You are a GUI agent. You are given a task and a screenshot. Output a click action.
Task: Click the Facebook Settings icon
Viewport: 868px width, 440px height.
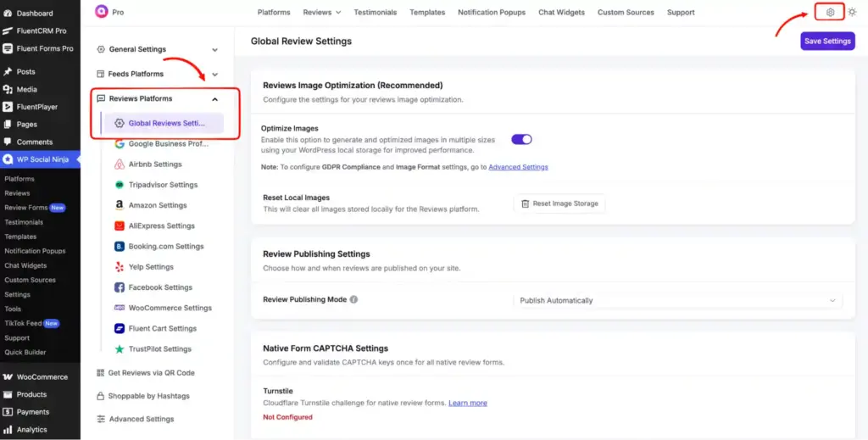click(x=119, y=287)
